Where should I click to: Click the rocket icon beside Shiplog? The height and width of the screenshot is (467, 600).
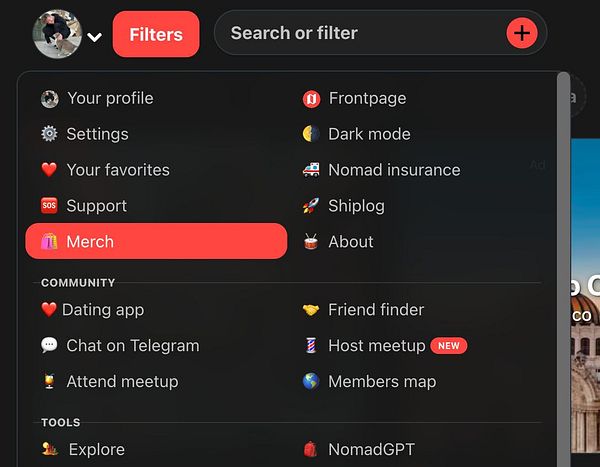pos(311,206)
